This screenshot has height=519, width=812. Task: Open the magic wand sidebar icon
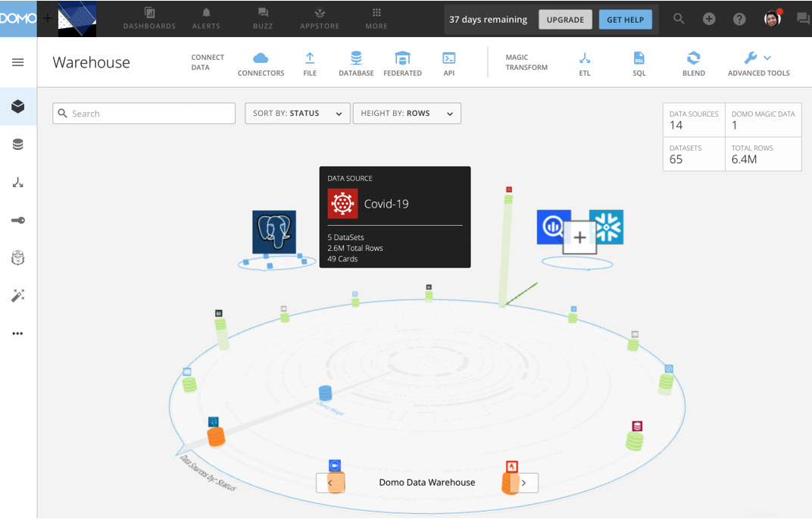pos(18,295)
